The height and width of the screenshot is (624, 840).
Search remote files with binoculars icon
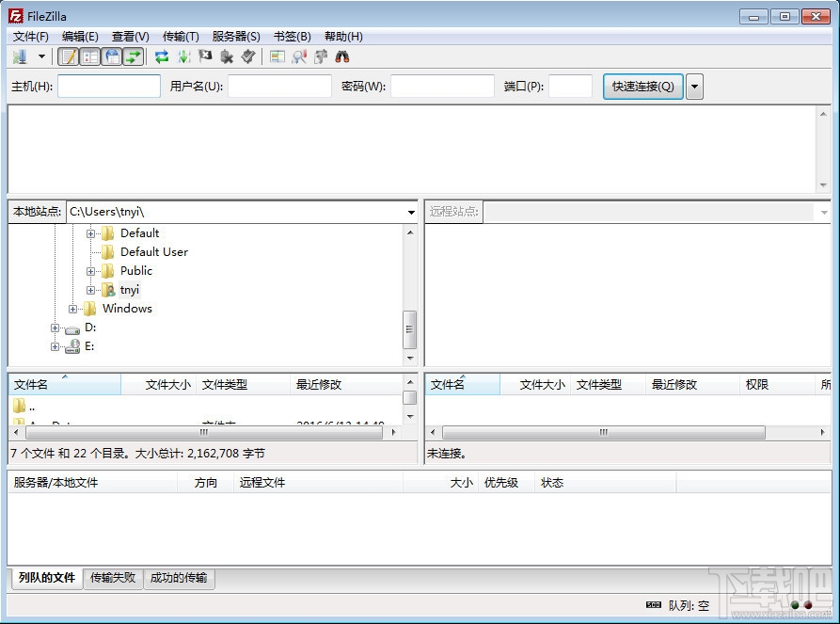click(341, 56)
